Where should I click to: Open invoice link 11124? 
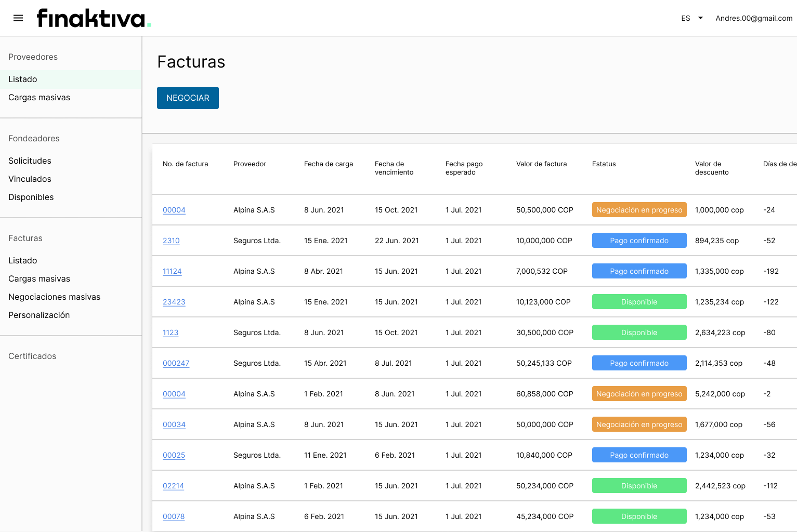(172, 271)
